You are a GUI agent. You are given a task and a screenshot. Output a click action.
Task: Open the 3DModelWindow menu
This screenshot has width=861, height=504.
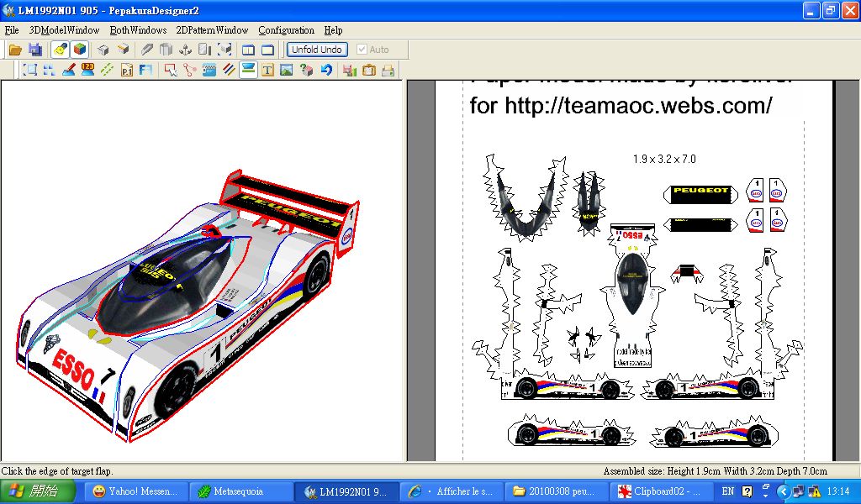pyautogui.click(x=64, y=30)
